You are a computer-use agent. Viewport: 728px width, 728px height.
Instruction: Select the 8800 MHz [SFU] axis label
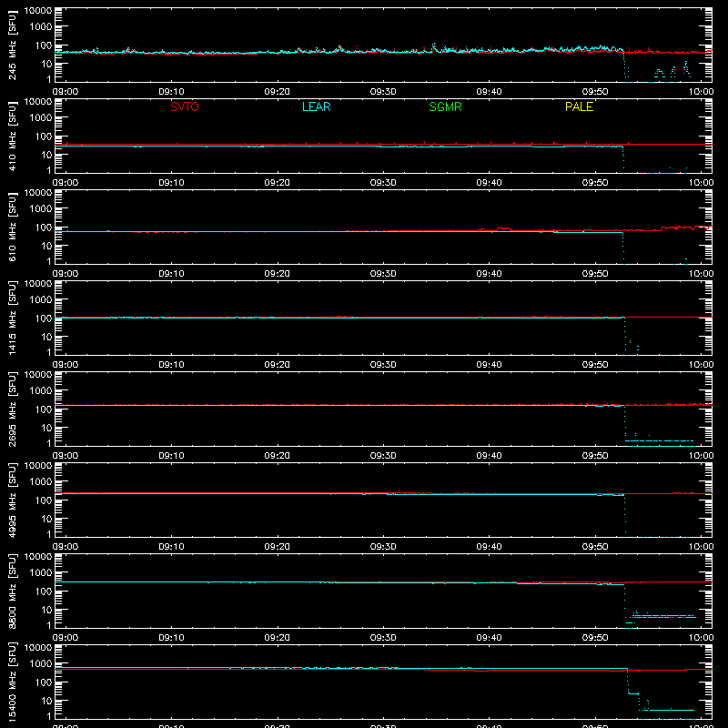click(13, 591)
